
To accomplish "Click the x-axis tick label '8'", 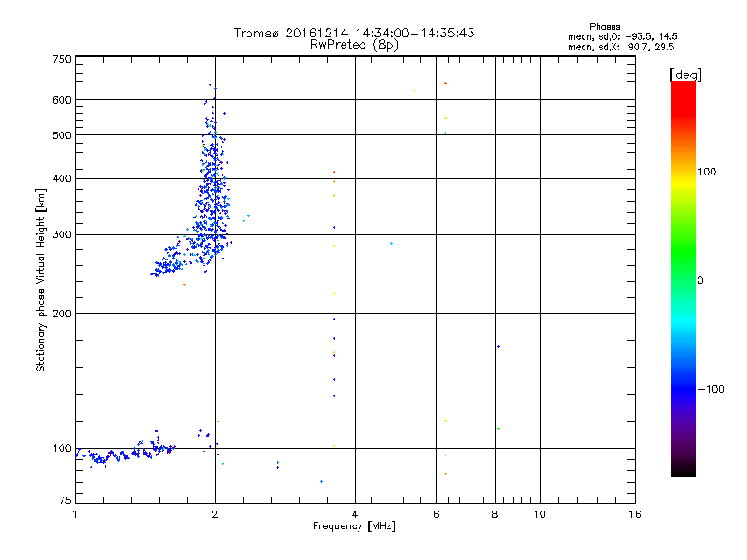I will click(495, 514).
